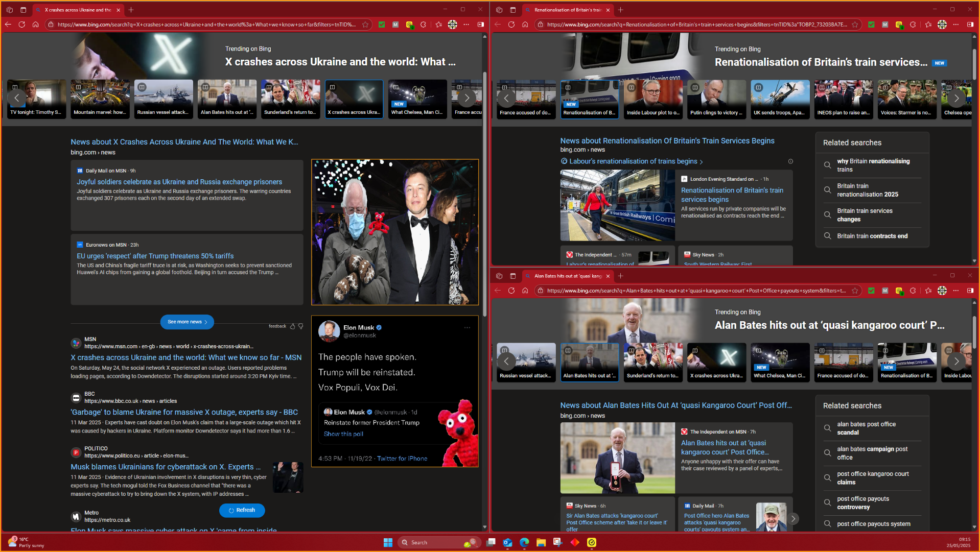
Task: Click the Windows taskbar Search box
Action: pos(438,542)
